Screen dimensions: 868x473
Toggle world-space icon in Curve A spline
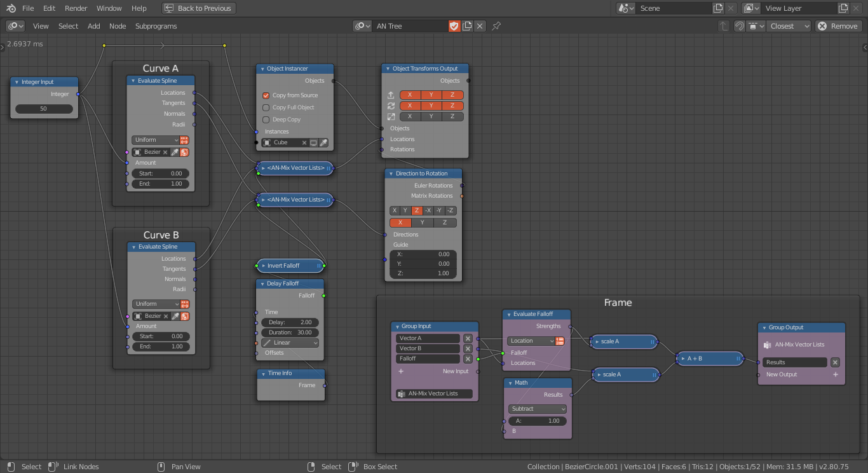tap(184, 152)
